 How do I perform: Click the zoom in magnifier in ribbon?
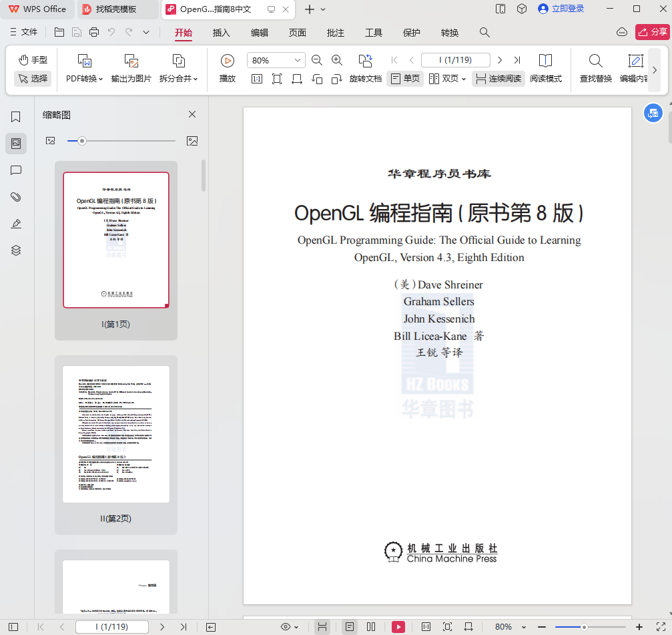tap(337, 60)
